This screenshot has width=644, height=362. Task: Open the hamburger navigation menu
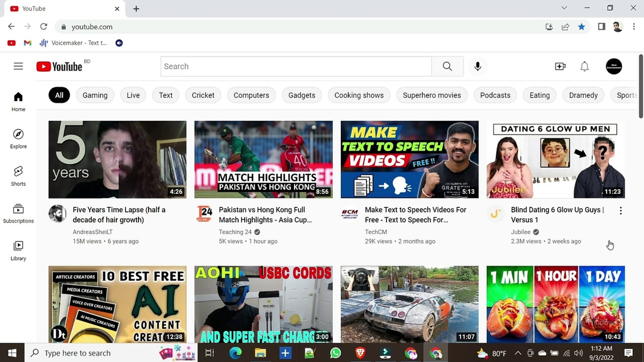coord(18,66)
